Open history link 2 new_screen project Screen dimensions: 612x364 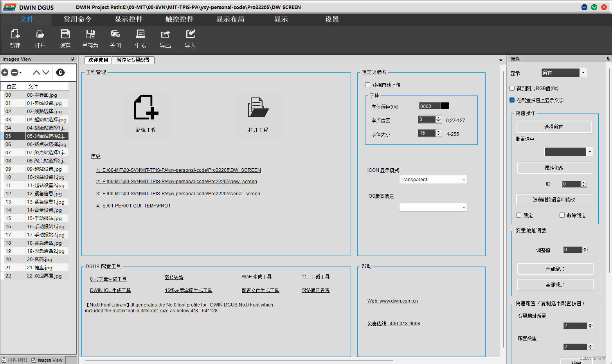click(x=176, y=182)
